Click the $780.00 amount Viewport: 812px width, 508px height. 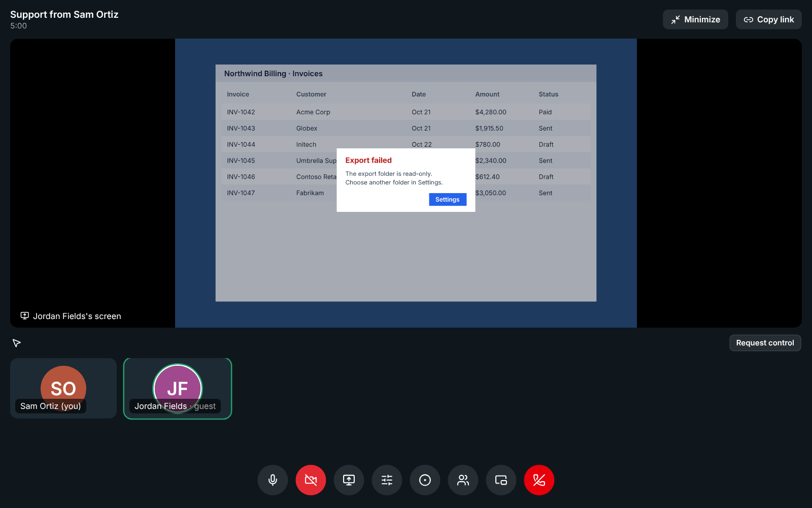pyautogui.click(x=488, y=145)
